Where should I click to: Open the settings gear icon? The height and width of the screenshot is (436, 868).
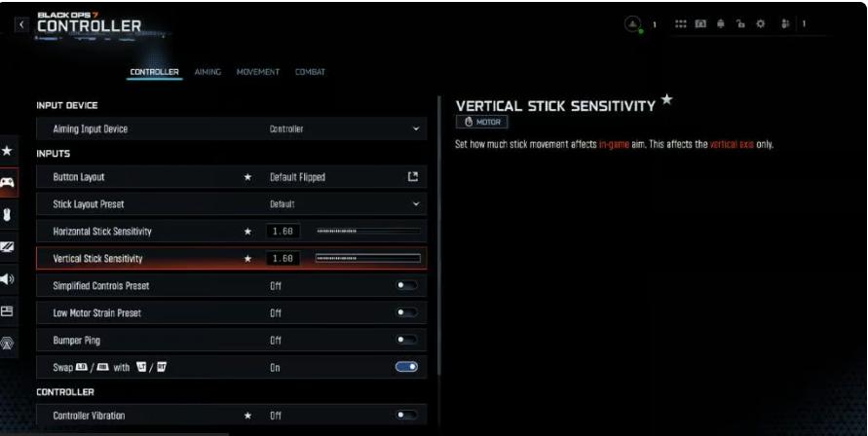pos(760,23)
